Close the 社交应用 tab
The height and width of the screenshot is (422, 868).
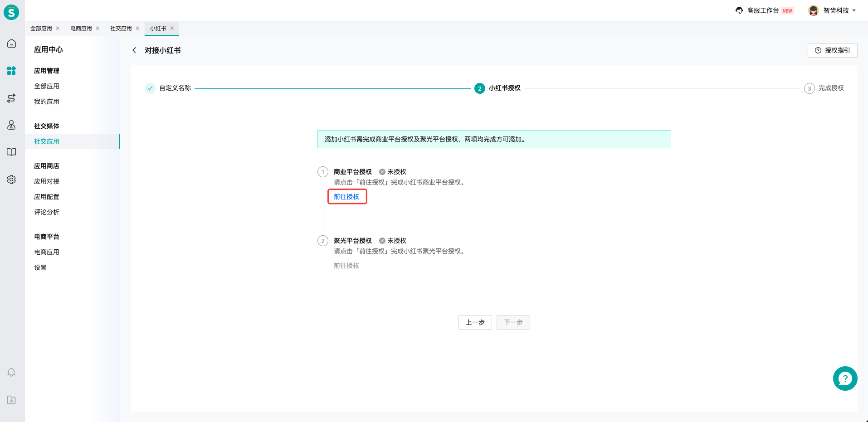(x=137, y=28)
